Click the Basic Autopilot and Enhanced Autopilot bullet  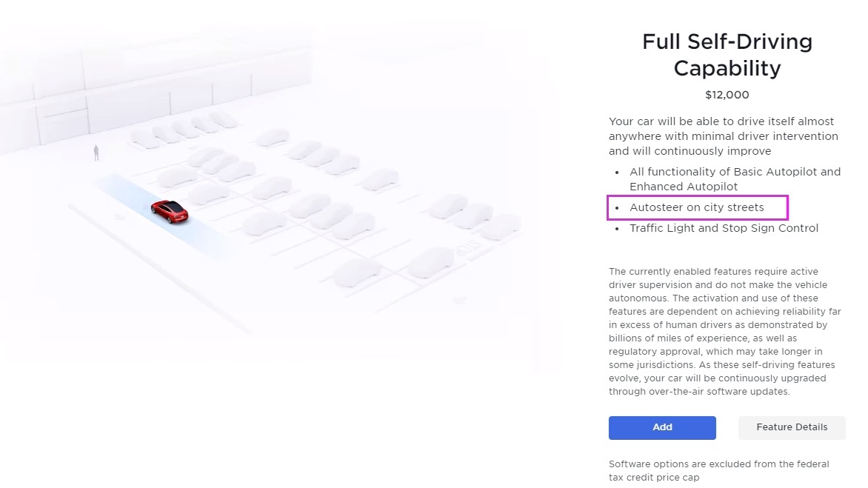735,179
